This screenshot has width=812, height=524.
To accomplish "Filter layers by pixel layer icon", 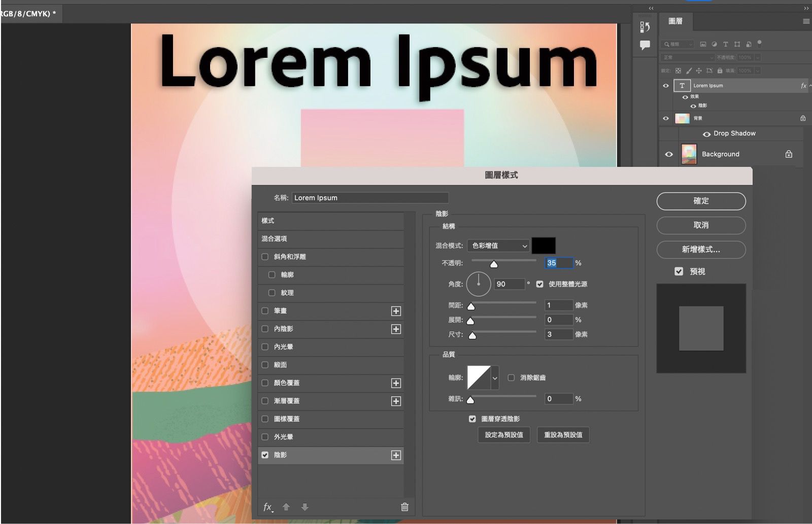I will [x=703, y=44].
